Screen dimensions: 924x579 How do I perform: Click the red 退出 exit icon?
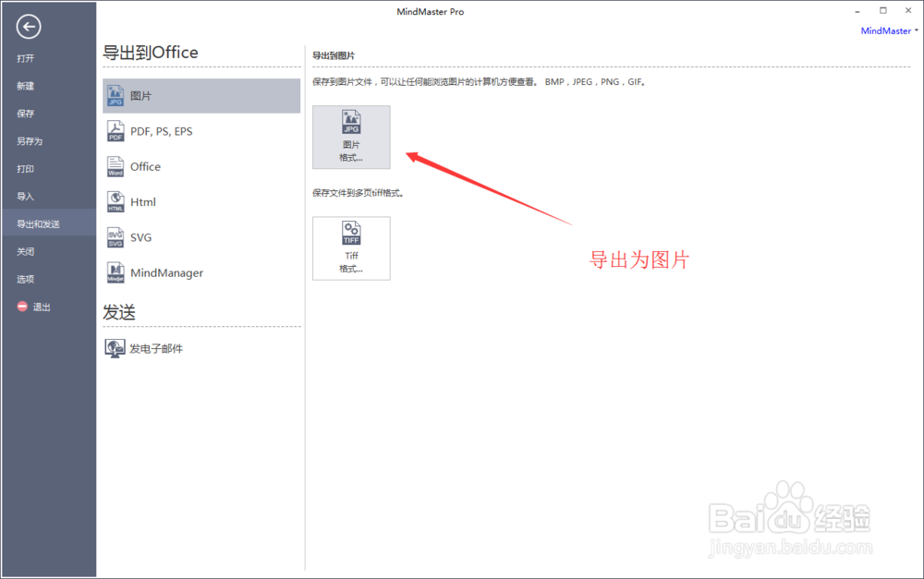coord(22,307)
